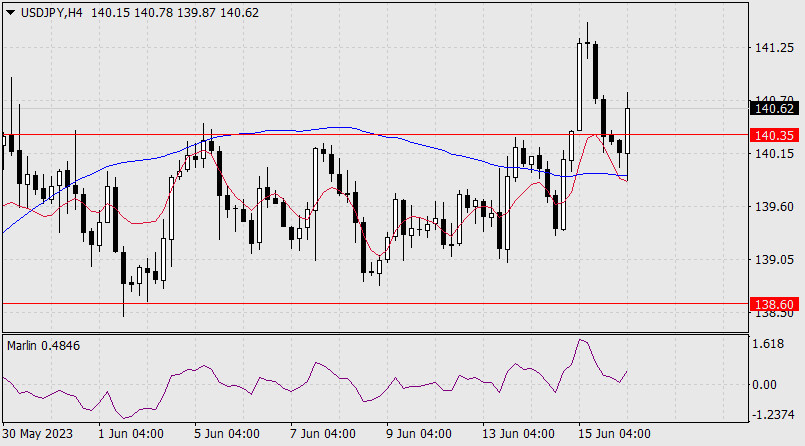Click the 5 Jun 04:00 time label
805x446 pixels.
[x=226, y=434]
